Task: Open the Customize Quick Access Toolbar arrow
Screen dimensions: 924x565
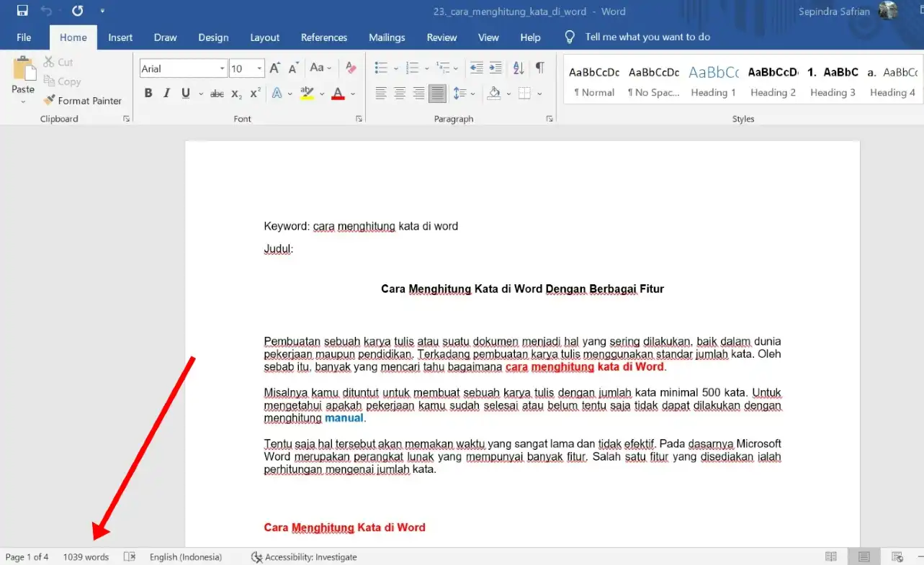Action: [x=102, y=11]
